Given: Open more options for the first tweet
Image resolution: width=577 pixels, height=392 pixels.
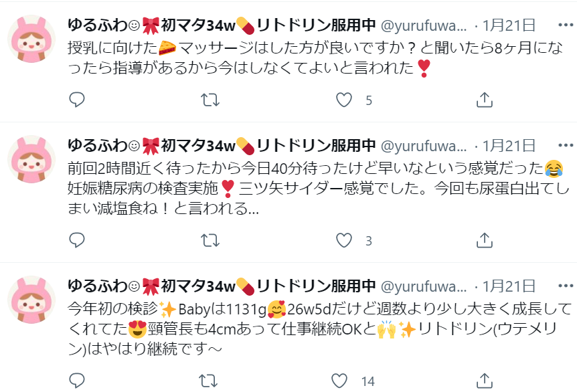Looking at the screenshot, I should pos(566,25).
